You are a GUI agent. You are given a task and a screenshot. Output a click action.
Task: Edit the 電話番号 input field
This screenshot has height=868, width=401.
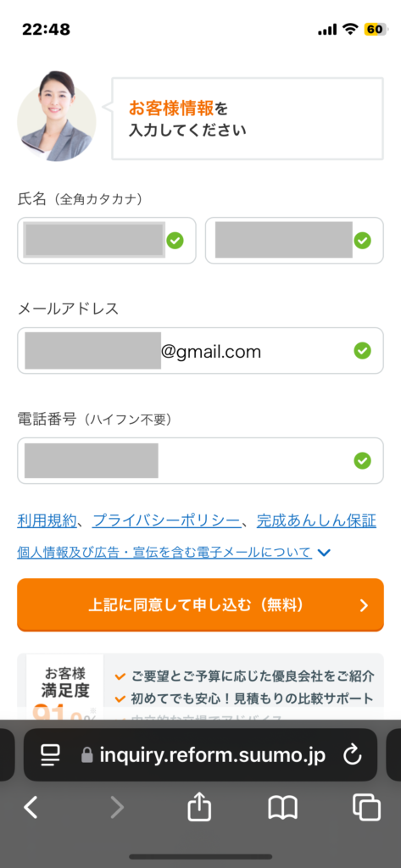(x=200, y=460)
